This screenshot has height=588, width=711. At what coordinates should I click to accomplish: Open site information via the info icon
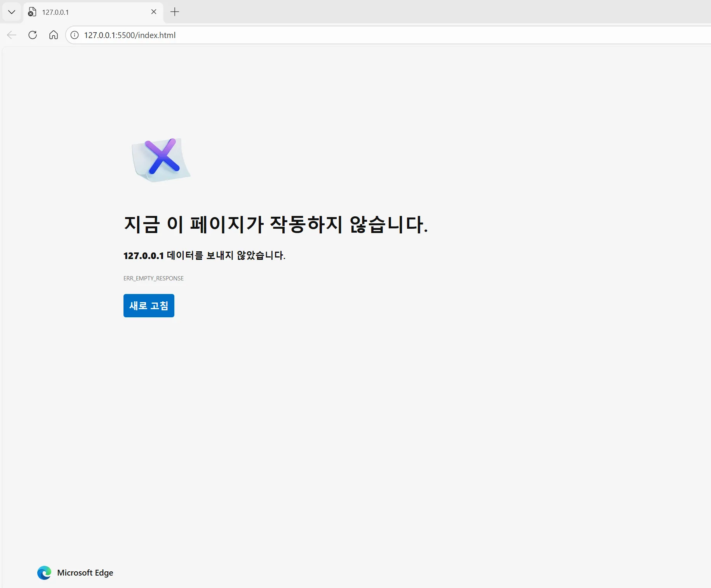coord(74,35)
